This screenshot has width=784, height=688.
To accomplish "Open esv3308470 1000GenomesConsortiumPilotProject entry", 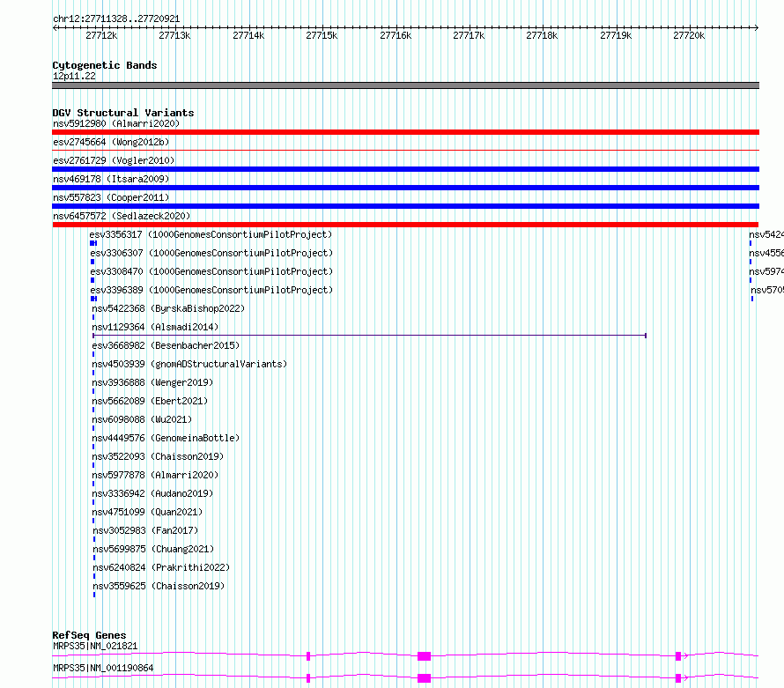I will tap(211, 271).
